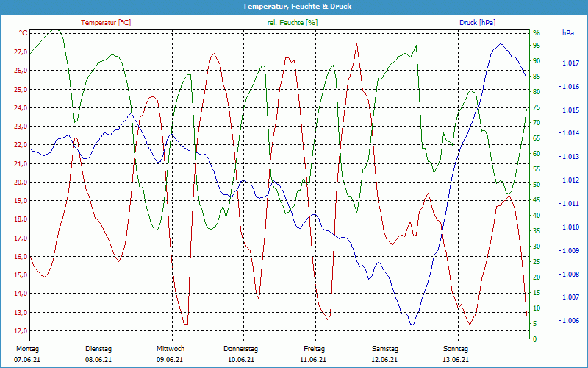Screen dimensions: 588x368
Task: Click the 1.007 pressure axis value
Action: pos(571,297)
